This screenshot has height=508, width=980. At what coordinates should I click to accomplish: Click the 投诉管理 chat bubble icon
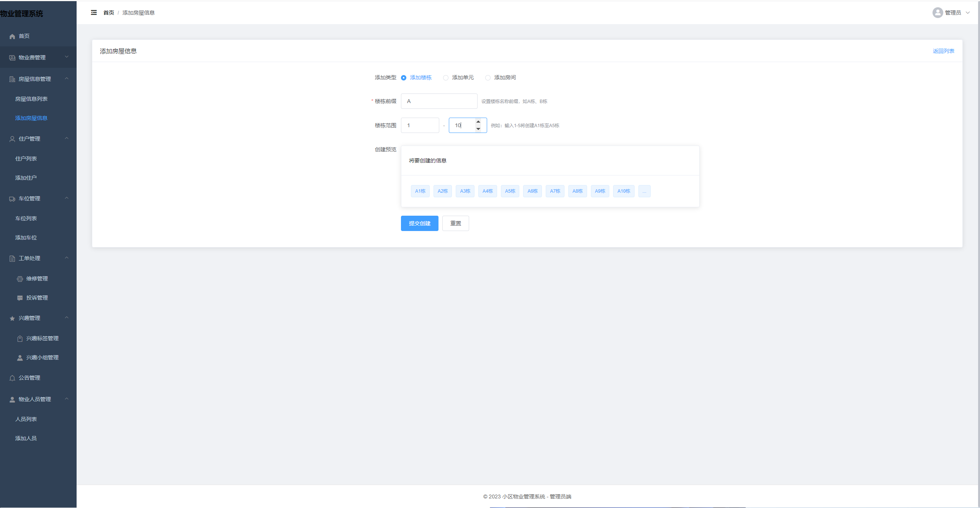20,298
